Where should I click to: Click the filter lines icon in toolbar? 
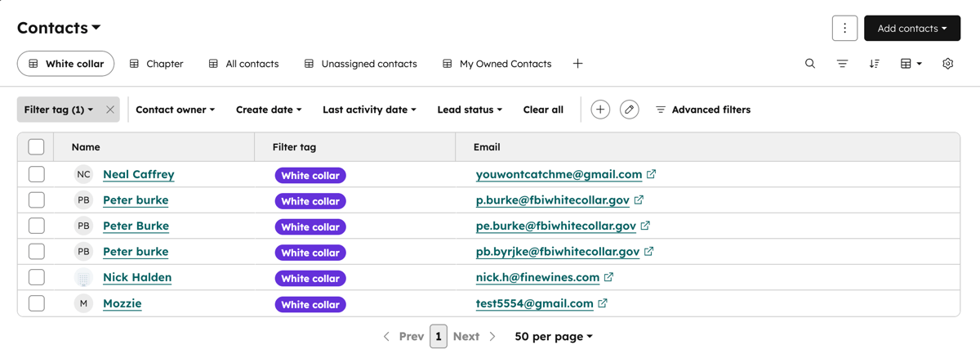pyautogui.click(x=842, y=64)
